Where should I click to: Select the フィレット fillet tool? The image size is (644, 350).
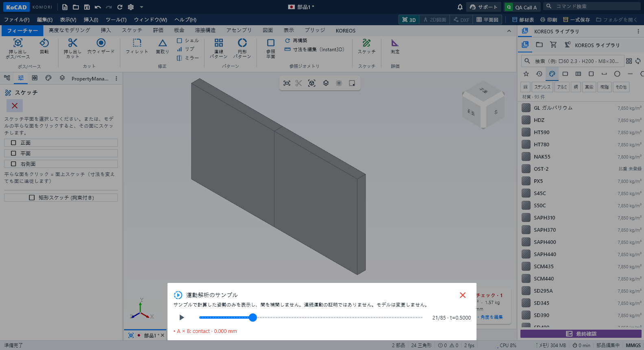tap(137, 46)
